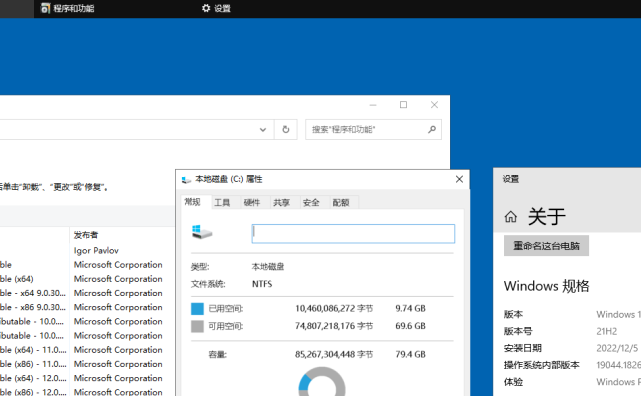Click the 21H2 version number value
The height and width of the screenshot is (396, 641).
coord(607,331)
